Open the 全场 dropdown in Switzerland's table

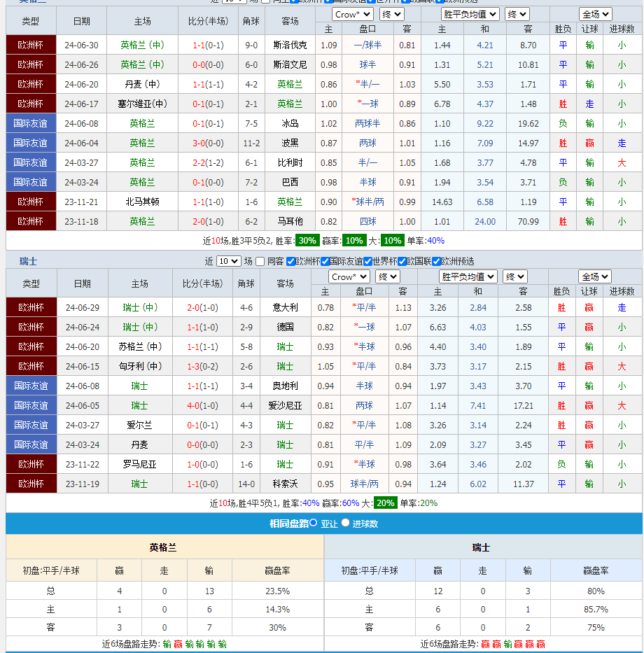pos(595,276)
